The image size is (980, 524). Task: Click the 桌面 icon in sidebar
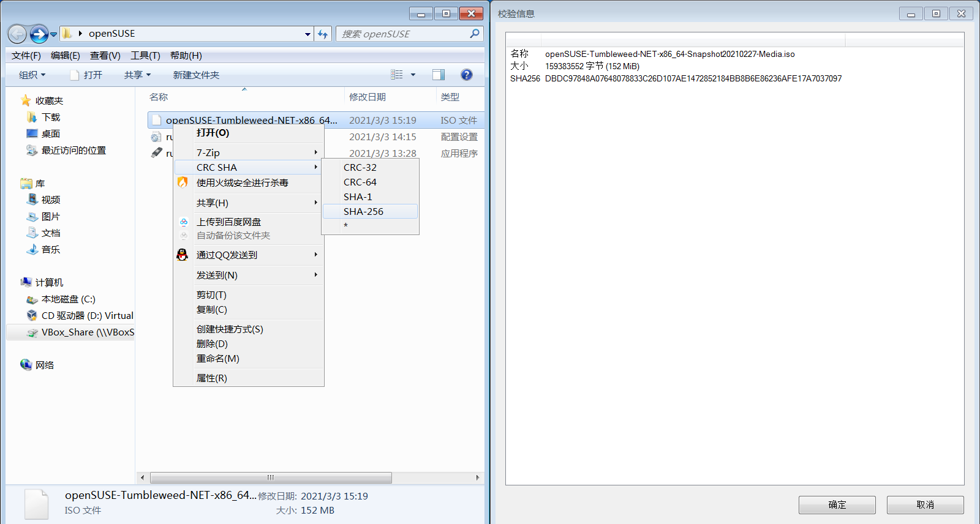click(32, 133)
